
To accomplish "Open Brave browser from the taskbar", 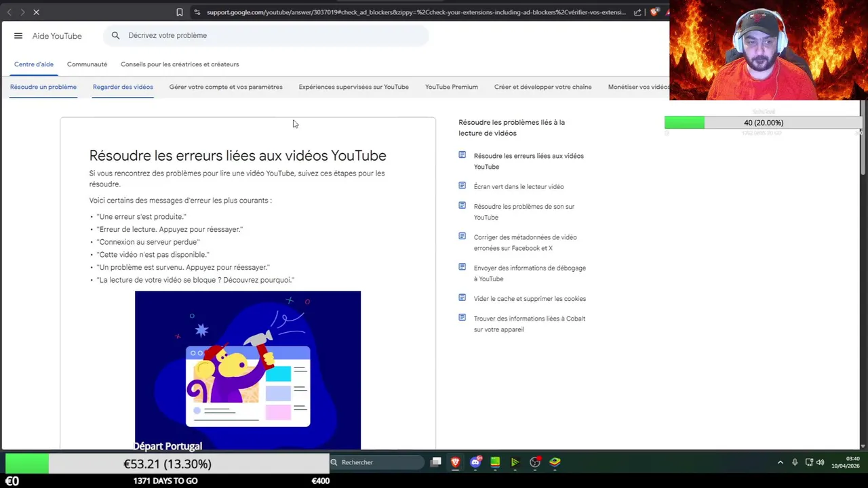I will tap(456, 462).
